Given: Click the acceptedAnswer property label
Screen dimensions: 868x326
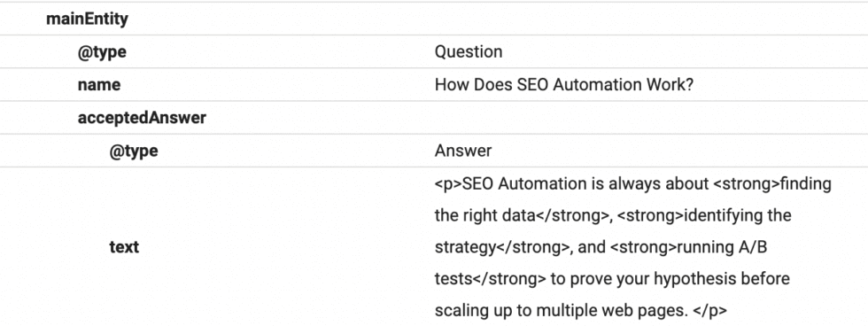Looking at the screenshot, I should 142,117.
